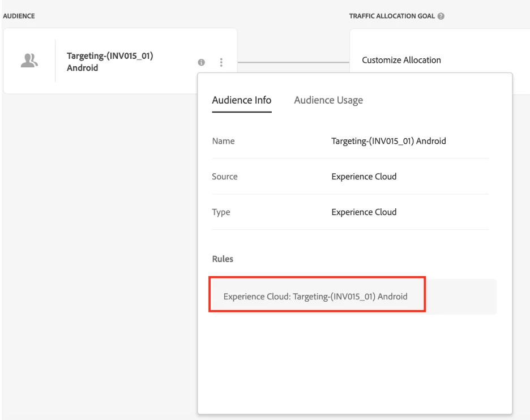The height and width of the screenshot is (420, 530).
Task: Click the audience info icon
Action: click(x=201, y=62)
